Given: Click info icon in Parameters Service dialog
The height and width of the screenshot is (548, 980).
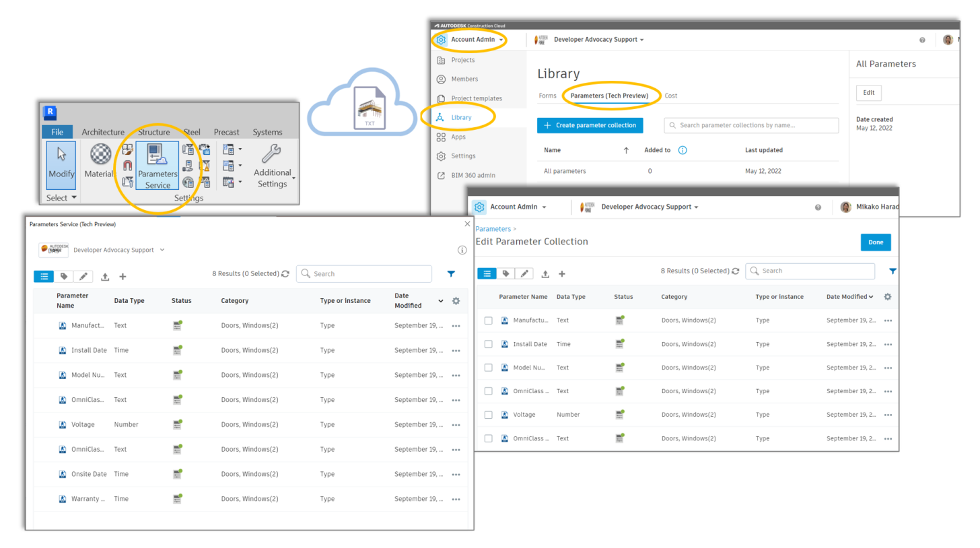Looking at the screenshot, I should coord(462,250).
